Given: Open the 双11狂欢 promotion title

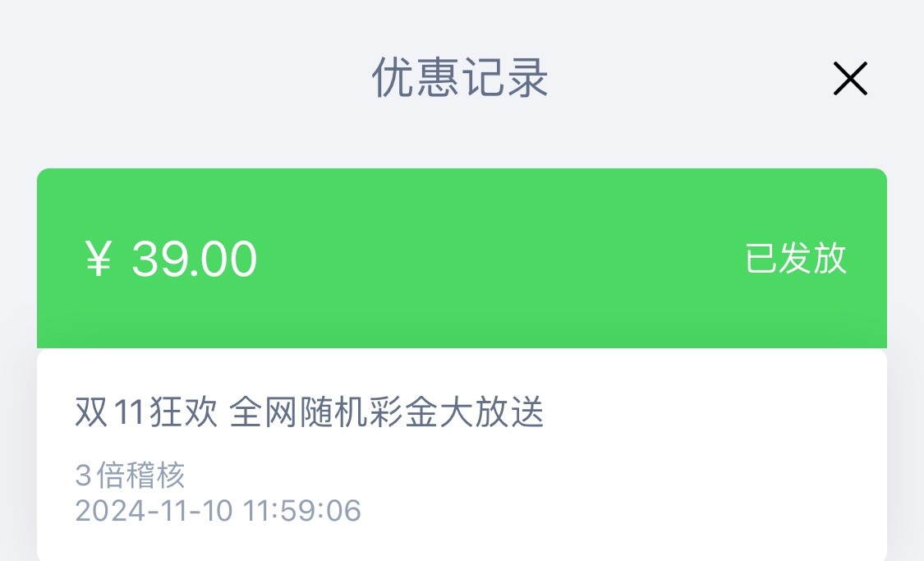Looking at the screenshot, I should pyautogui.click(x=146, y=412).
